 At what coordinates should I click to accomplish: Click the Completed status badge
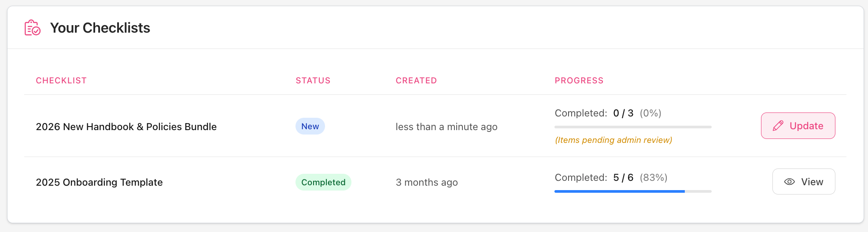(323, 182)
